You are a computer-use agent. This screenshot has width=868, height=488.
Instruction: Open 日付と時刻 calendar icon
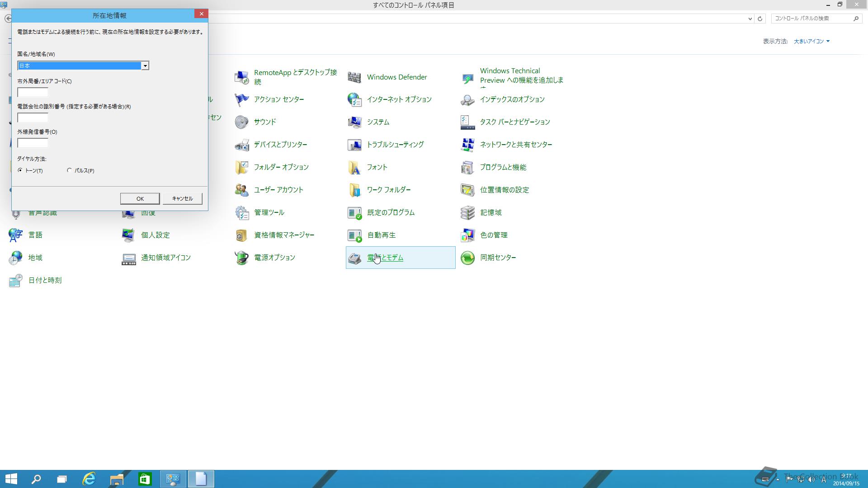point(15,281)
